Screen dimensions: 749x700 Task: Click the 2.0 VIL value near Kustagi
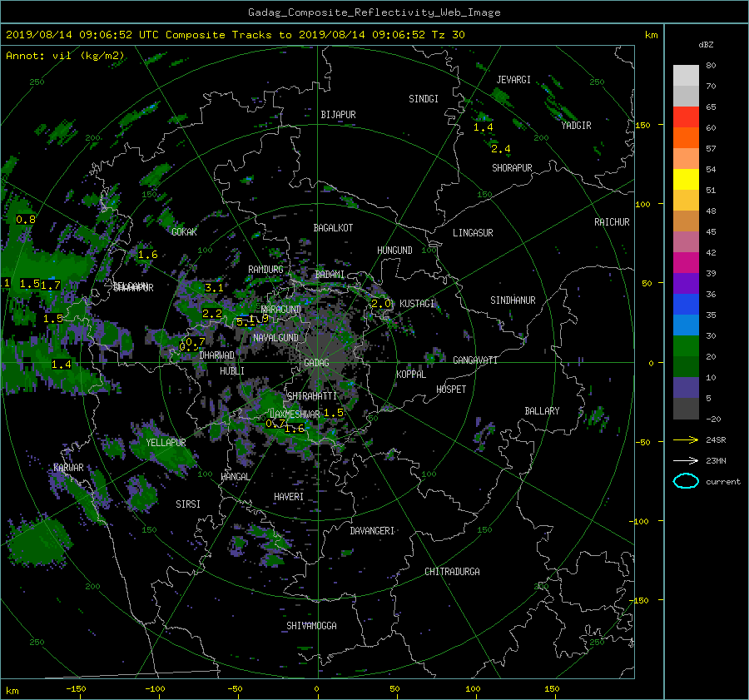[x=381, y=304]
